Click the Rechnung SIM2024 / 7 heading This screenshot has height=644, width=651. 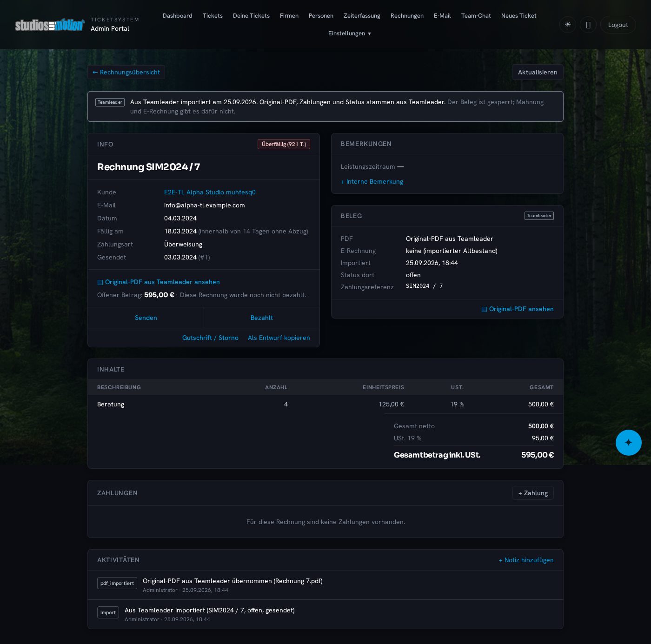[149, 167]
